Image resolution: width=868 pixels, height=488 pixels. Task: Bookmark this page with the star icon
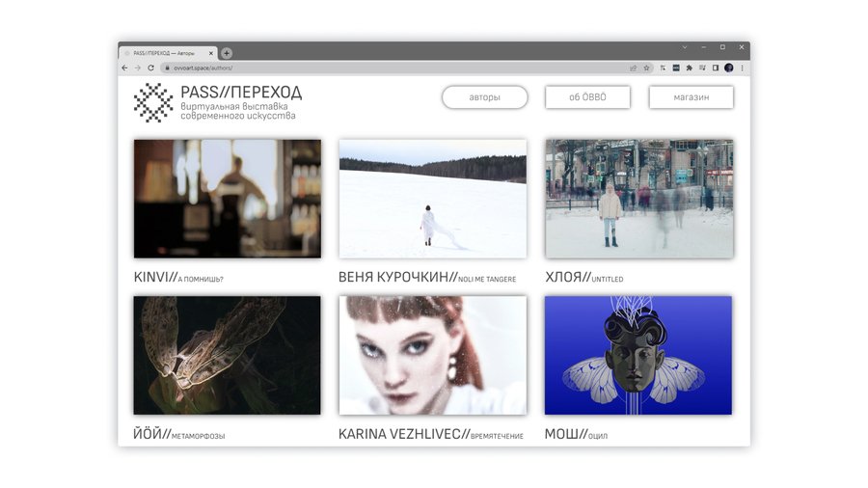(646, 68)
